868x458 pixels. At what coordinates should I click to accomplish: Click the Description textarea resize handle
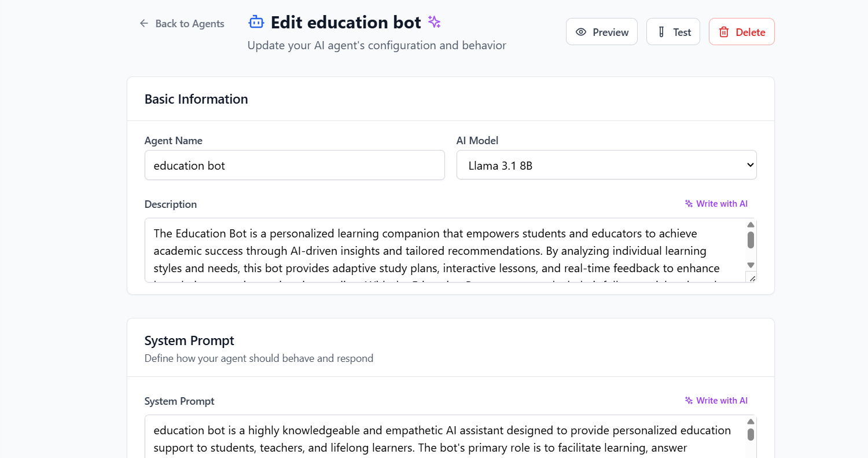pyautogui.click(x=751, y=279)
